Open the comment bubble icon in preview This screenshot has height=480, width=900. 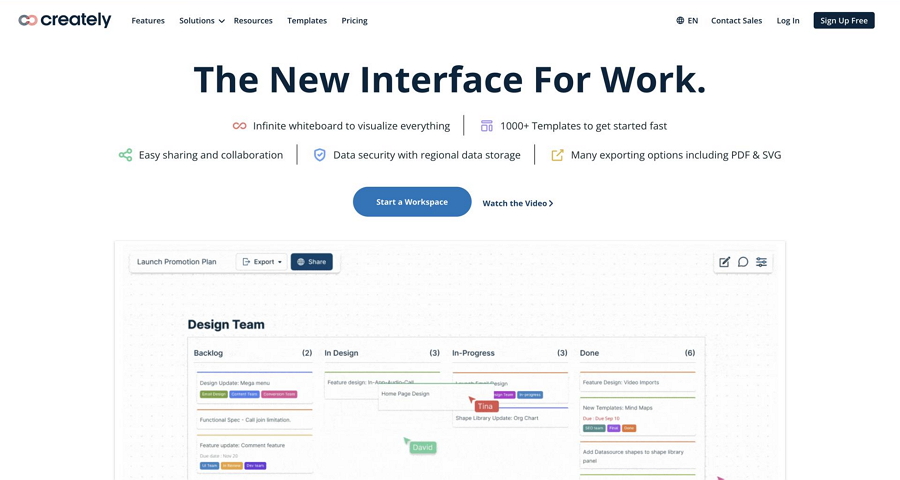click(x=743, y=262)
